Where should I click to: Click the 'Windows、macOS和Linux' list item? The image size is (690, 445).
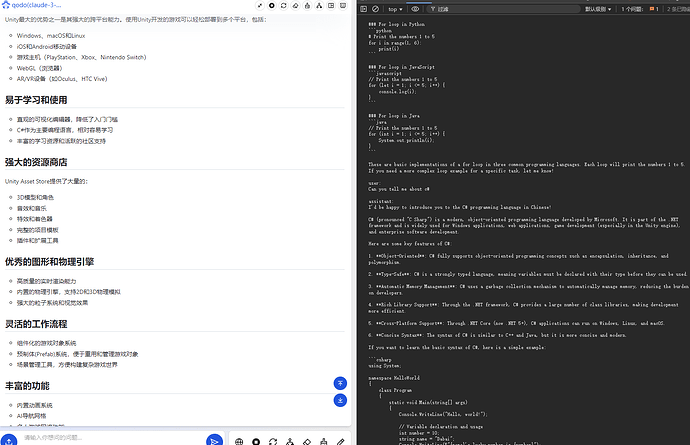tap(51, 36)
